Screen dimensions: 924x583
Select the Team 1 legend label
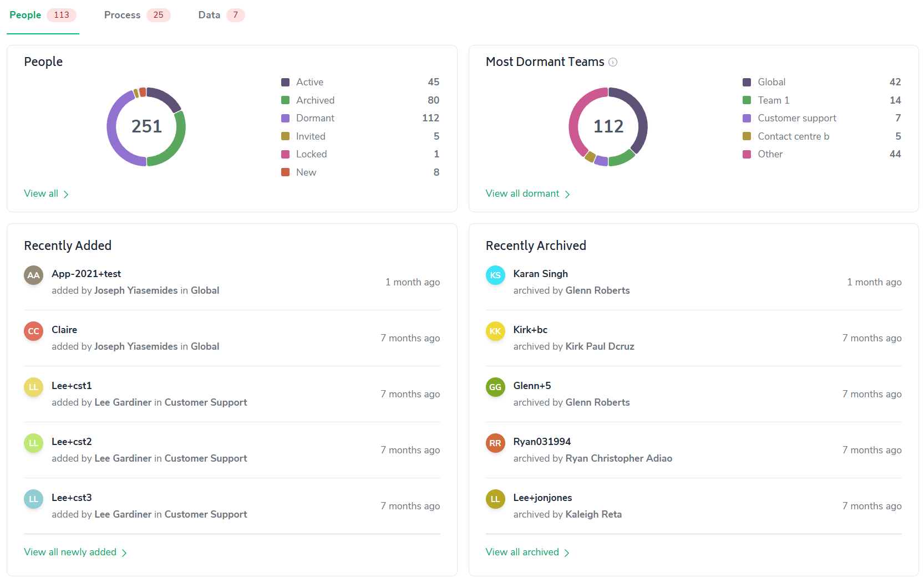tap(773, 100)
